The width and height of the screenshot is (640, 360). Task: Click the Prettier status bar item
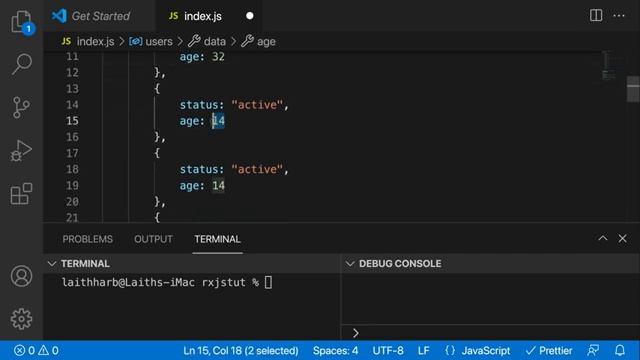click(549, 351)
